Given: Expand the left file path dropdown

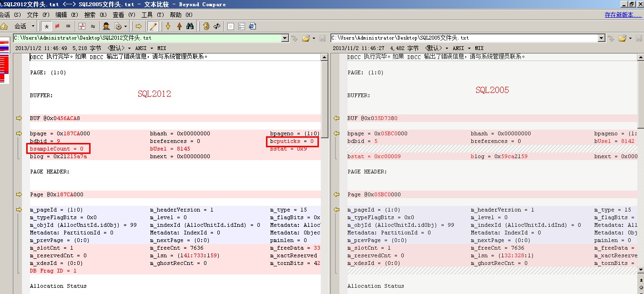Looking at the screenshot, I should pos(285,38).
